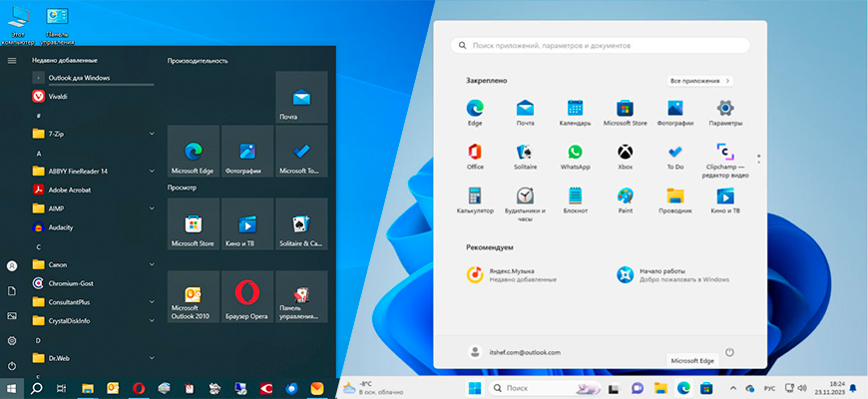Launch Edge from Windows 11 pinned apps
This screenshot has width=868, height=399.
pos(475,113)
